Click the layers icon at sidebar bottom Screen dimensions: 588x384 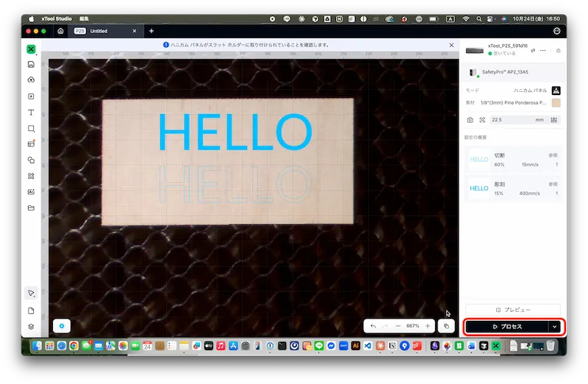click(x=31, y=326)
